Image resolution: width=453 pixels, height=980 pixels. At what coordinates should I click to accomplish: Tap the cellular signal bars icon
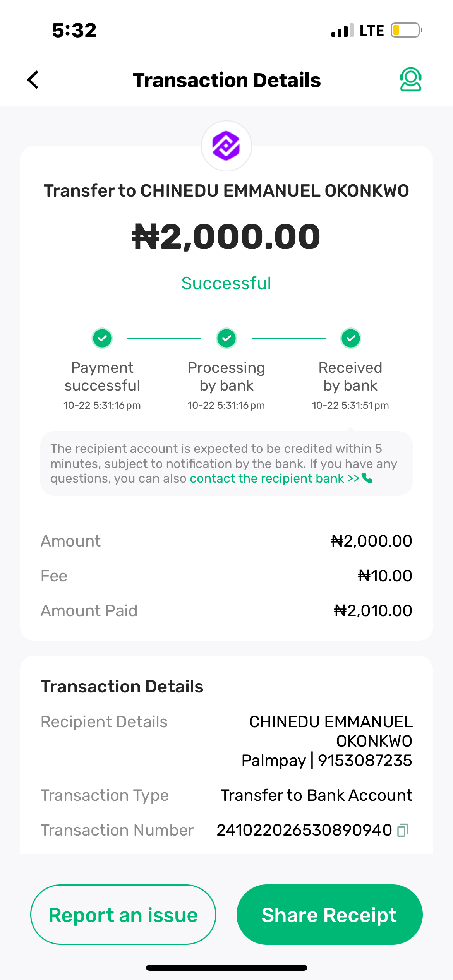pyautogui.click(x=342, y=30)
